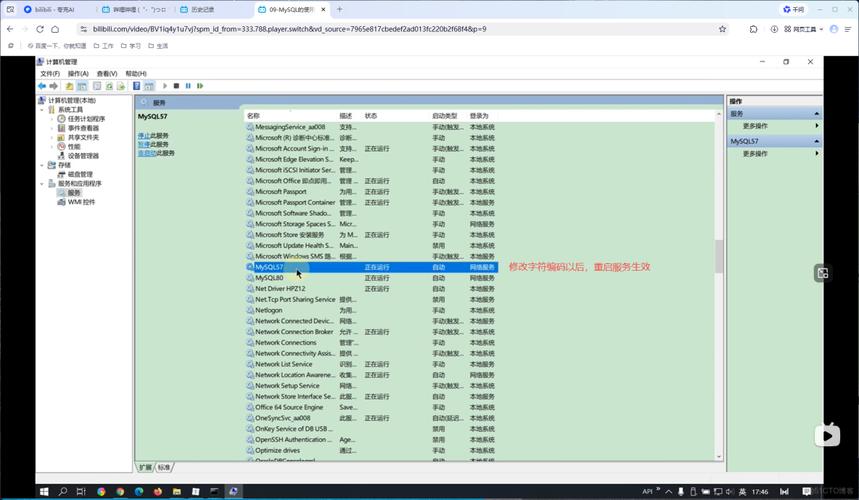Open the 操作(A) menu

(x=78, y=73)
